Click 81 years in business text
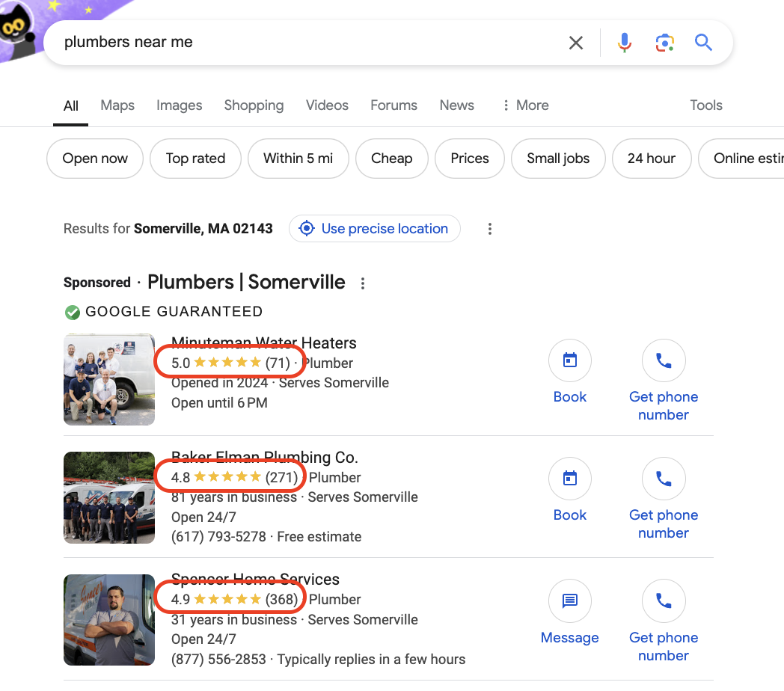 pos(234,497)
